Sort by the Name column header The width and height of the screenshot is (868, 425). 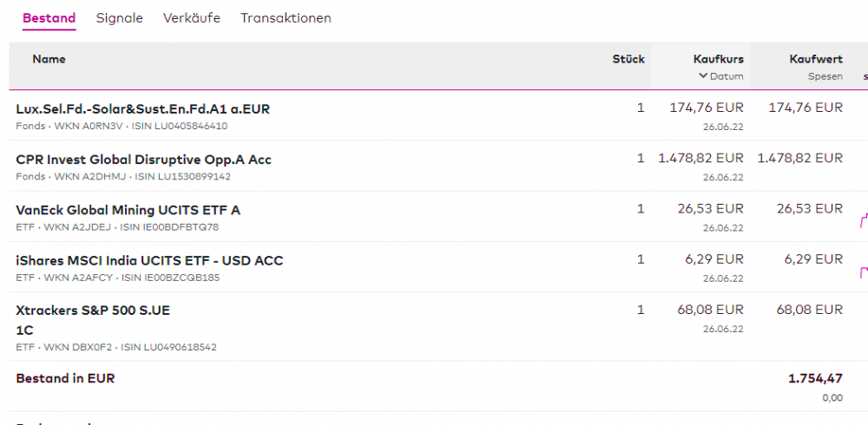point(49,59)
